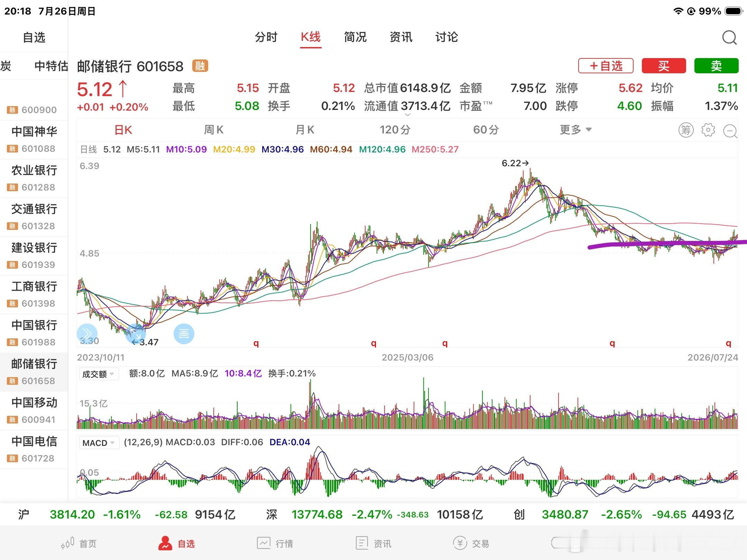Click the red 买 buy button

[664, 66]
